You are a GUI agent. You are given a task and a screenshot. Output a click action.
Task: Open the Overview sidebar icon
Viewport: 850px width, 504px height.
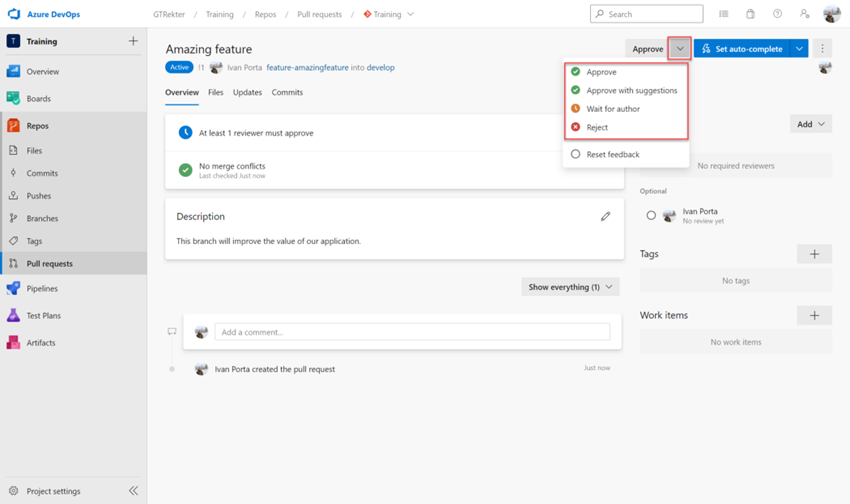14,72
